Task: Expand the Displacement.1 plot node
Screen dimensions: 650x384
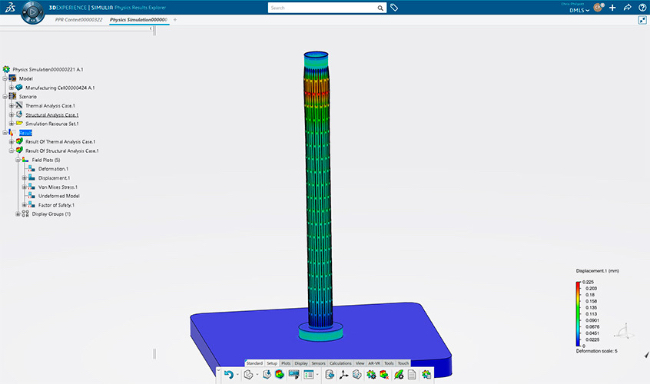Action: point(24,178)
